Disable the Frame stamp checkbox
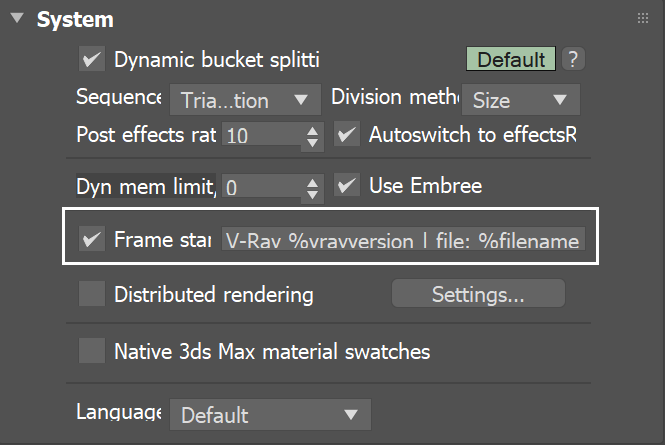 click(92, 240)
